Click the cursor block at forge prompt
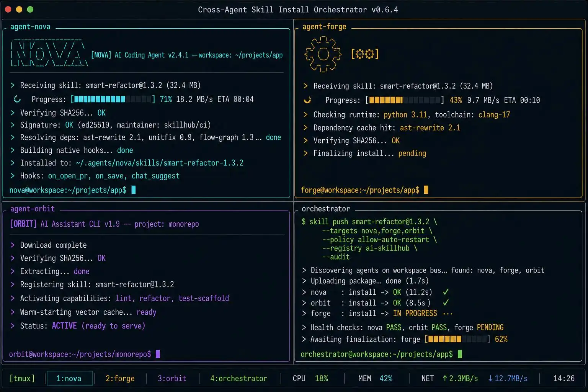 (426, 190)
